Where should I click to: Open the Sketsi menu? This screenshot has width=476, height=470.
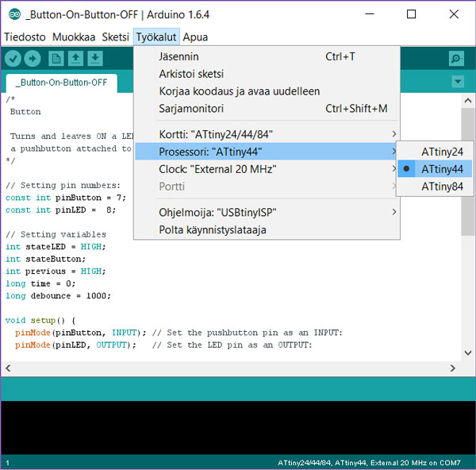coord(115,37)
